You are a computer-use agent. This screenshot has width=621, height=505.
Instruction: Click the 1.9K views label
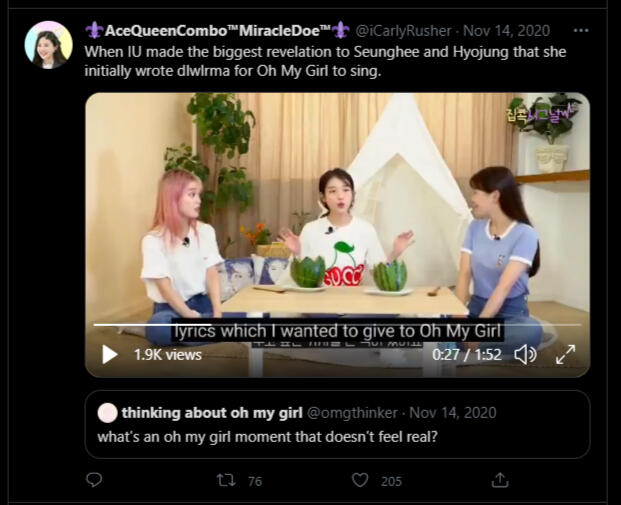click(167, 354)
